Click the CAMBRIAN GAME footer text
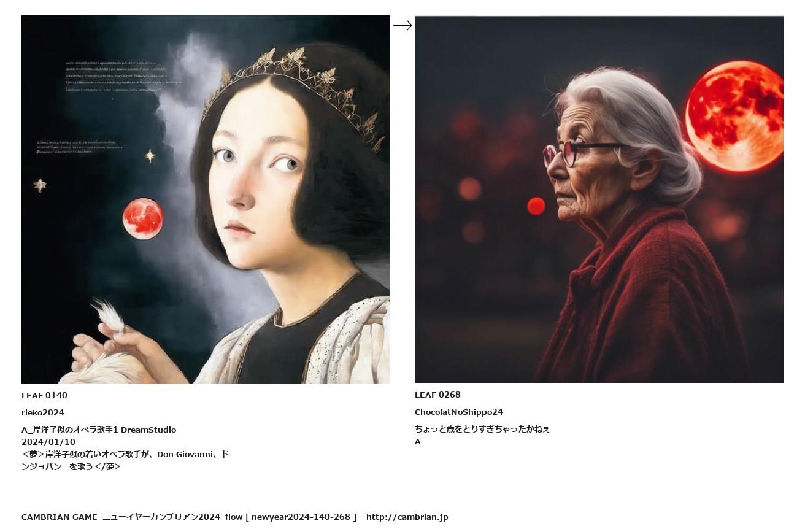This screenshot has height=532, width=805. pos(59,517)
